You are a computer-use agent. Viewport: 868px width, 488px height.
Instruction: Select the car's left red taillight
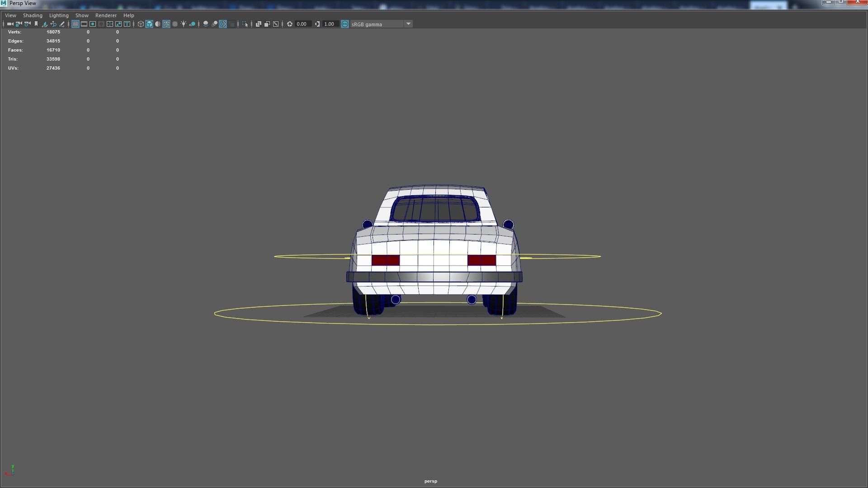point(386,260)
